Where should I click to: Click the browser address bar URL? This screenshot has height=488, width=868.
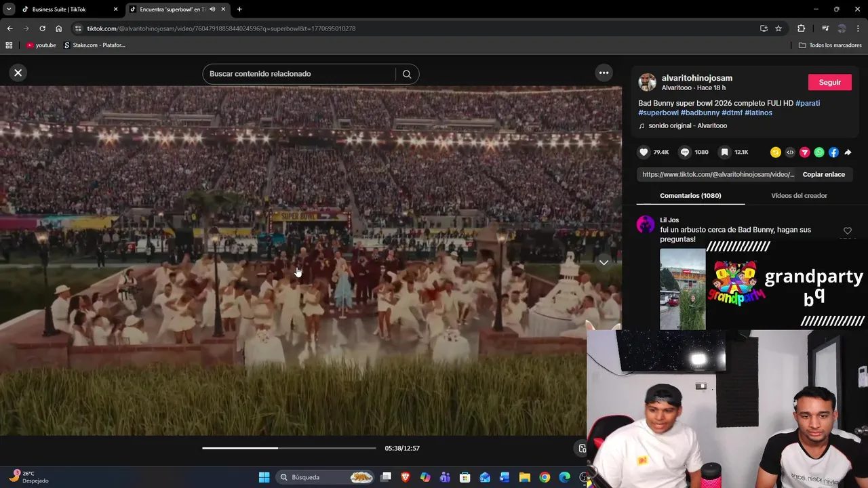tap(221, 28)
